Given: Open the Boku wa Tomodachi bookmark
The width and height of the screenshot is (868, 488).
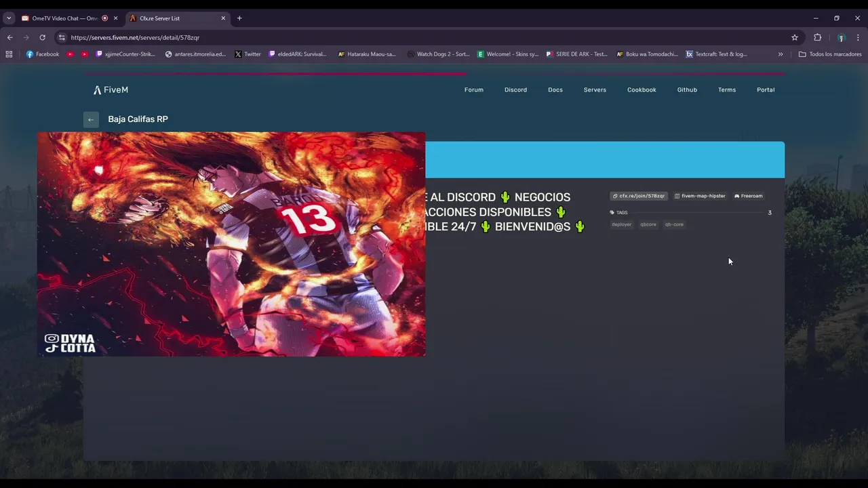Looking at the screenshot, I should pos(647,54).
